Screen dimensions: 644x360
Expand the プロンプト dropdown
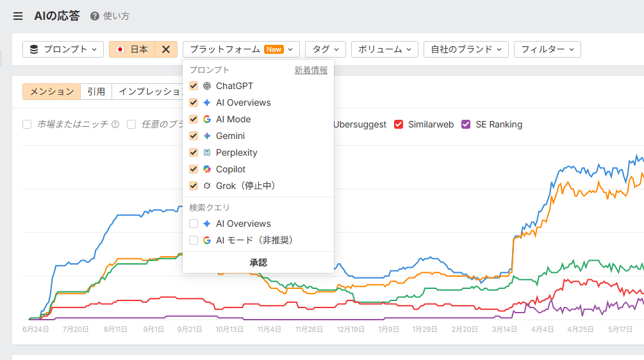click(x=63, y=49)
